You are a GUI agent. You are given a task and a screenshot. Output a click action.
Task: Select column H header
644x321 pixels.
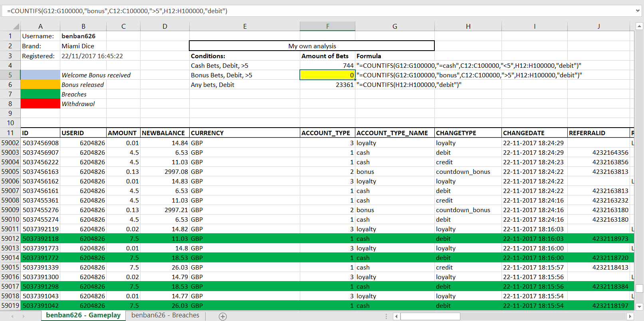point(468,26)
